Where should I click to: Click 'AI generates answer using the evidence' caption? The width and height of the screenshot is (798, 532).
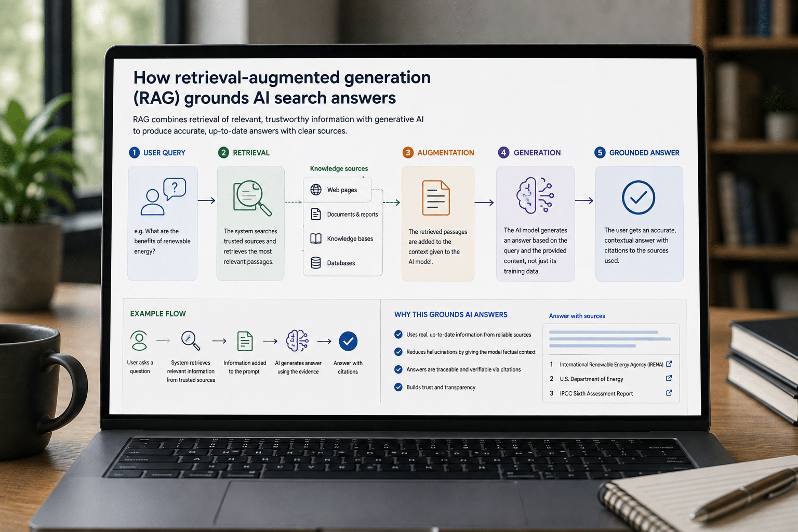(298, 367)
